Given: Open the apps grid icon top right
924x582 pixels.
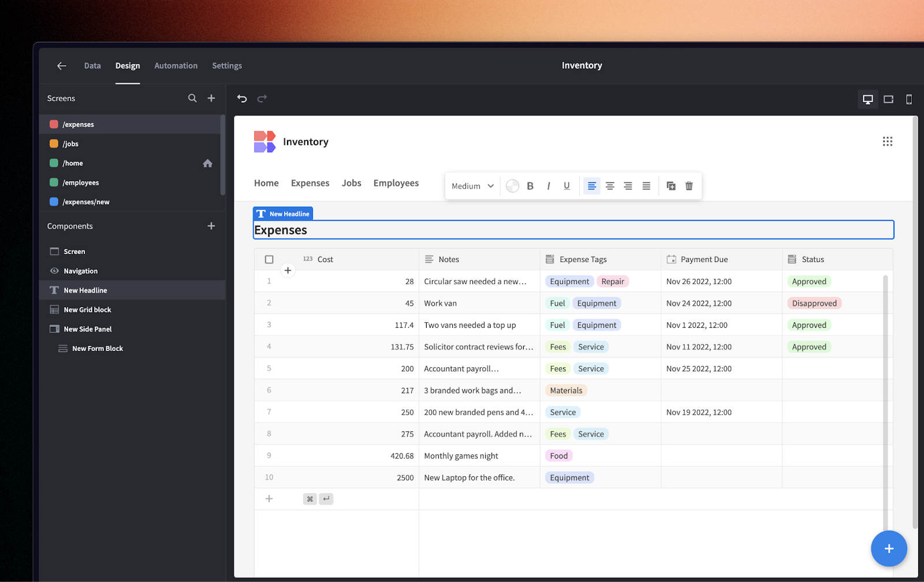Looking at the screenshot, I should 888,141.
